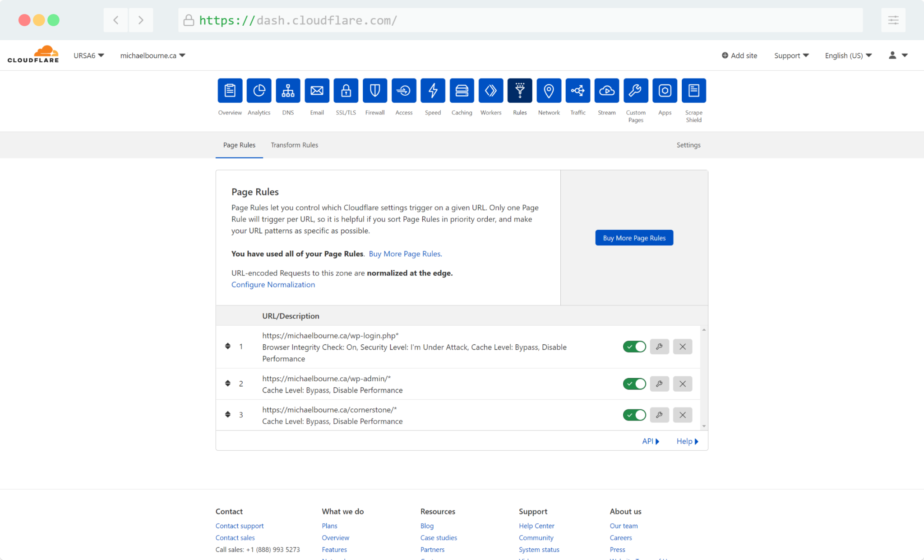The width and height of the screenshot is (924, 560).
Task: Edit the wp-admin page rule
Action: 659,384
